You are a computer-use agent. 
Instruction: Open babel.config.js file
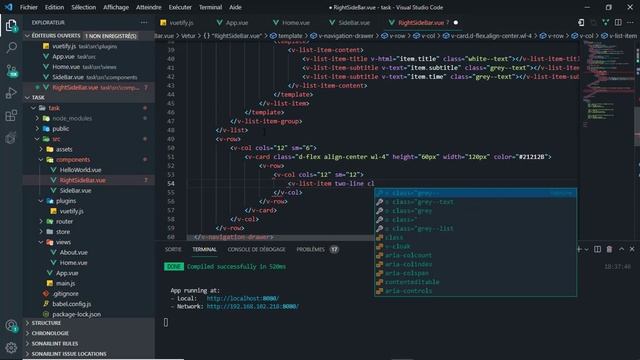pyautogui.click(x=71, y=304)
